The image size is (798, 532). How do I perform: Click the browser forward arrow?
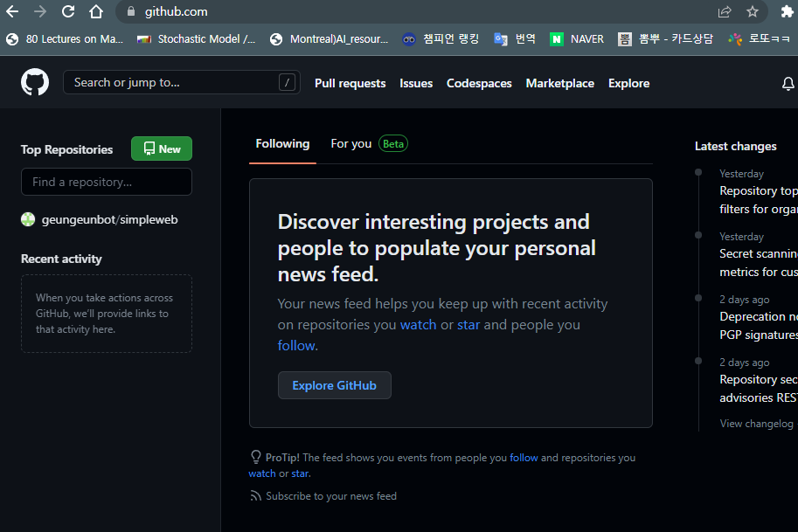coord(39,11)
